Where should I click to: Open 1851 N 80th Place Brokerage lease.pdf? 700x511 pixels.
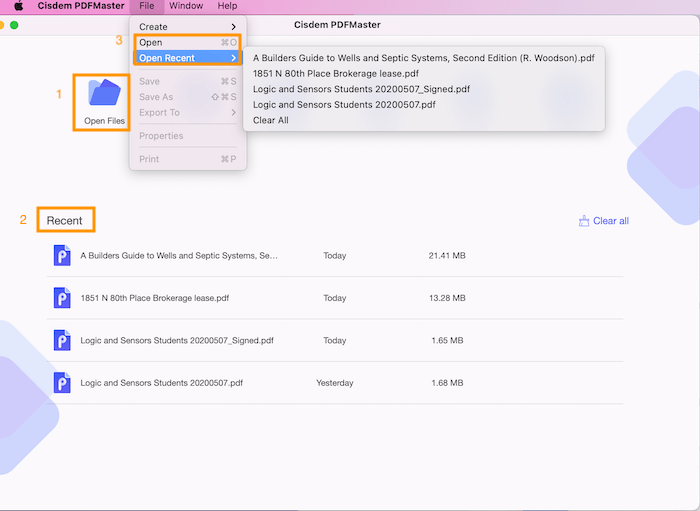(335, 298)
